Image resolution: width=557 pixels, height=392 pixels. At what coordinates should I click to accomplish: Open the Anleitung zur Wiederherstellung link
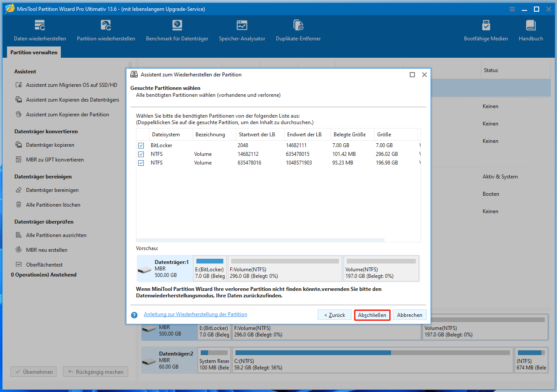195,314
